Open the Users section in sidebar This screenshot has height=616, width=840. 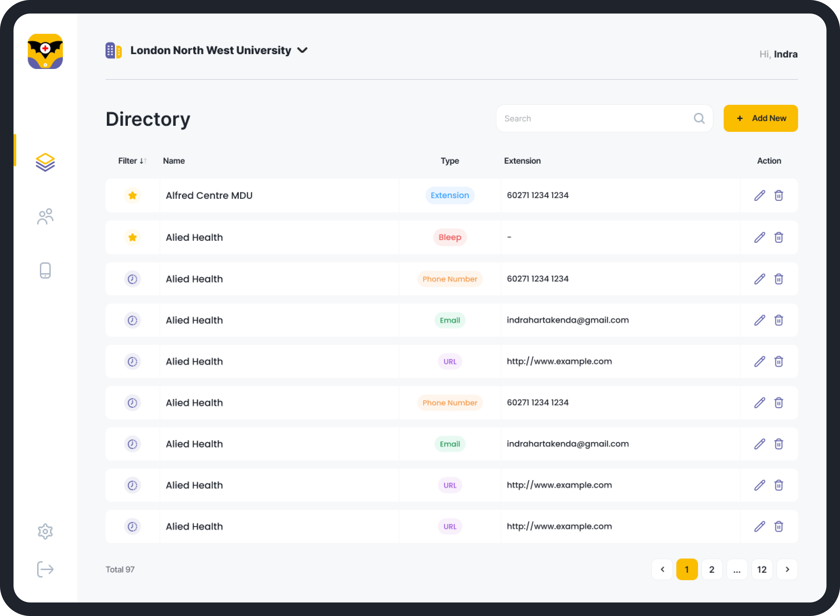click(x=45, y=217)
